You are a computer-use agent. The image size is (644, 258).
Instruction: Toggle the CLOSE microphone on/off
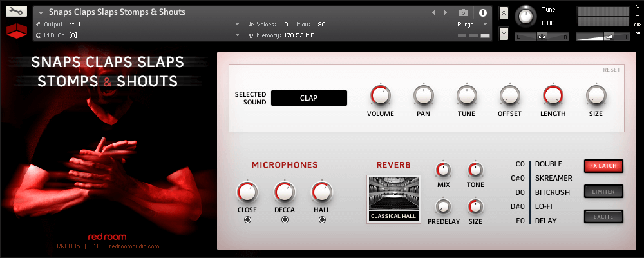point(247,220)
